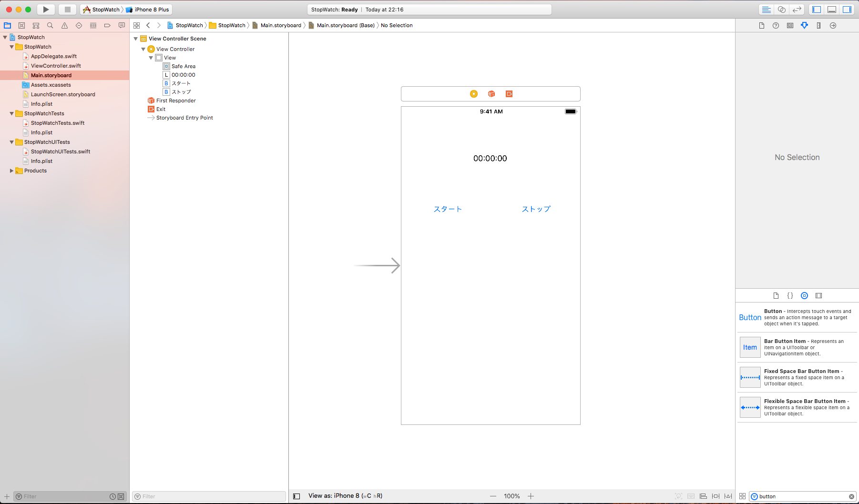The image size is (859, 504).
Task: Open AppDelegate.swift file
Action: pos(54,56)
